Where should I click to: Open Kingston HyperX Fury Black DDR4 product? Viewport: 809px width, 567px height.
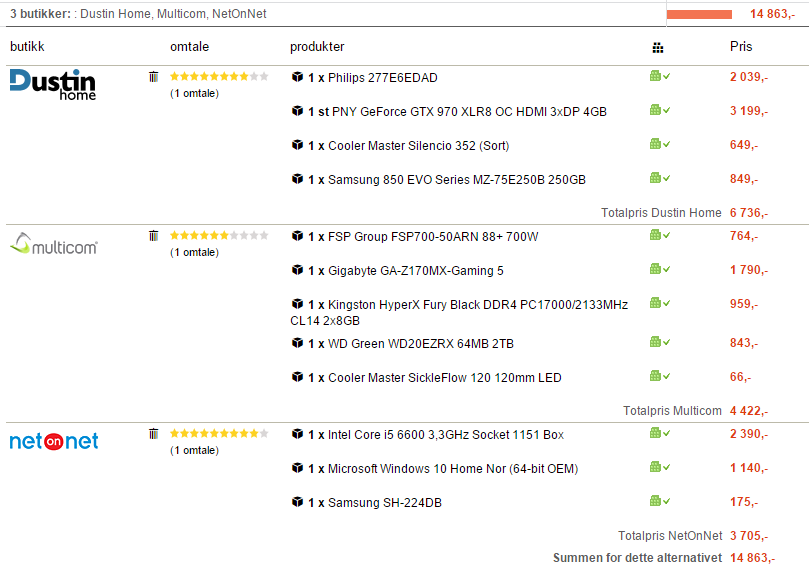tap(459, 313)
